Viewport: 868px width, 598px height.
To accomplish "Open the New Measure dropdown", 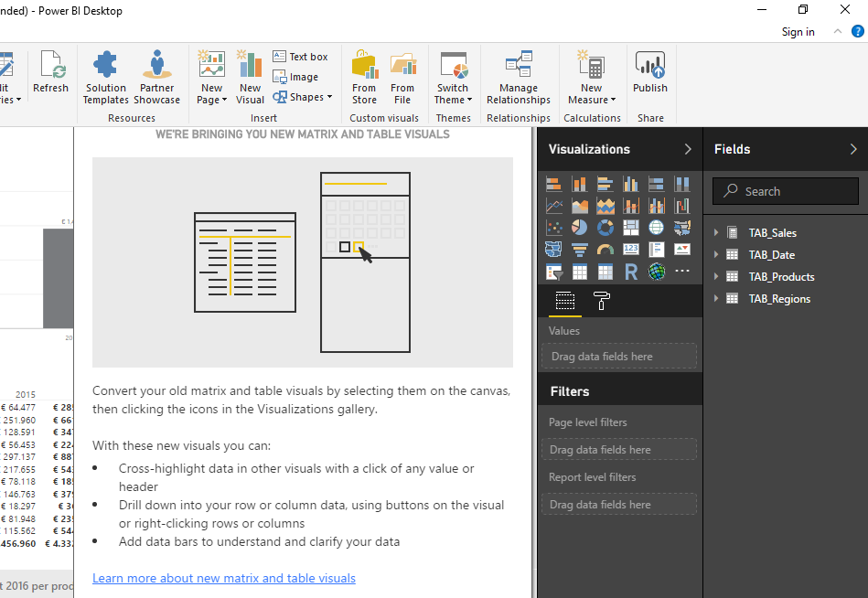I will click(x=592, y=100).
